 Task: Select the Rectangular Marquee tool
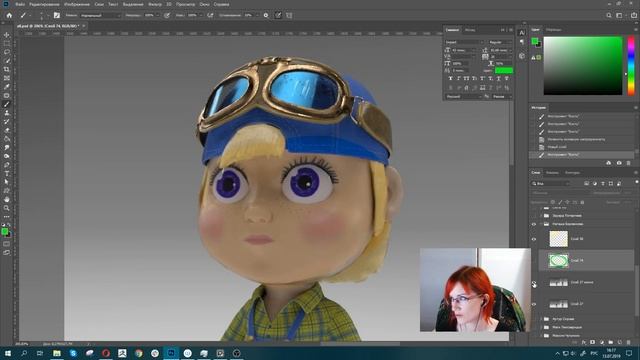[x=7, y=44]
